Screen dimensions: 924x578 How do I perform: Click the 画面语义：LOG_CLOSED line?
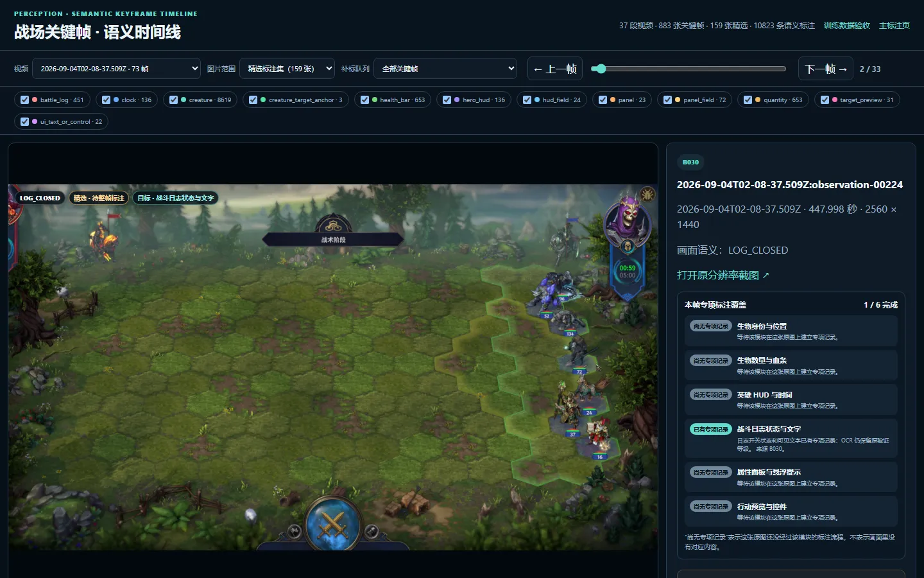(732, 250)
